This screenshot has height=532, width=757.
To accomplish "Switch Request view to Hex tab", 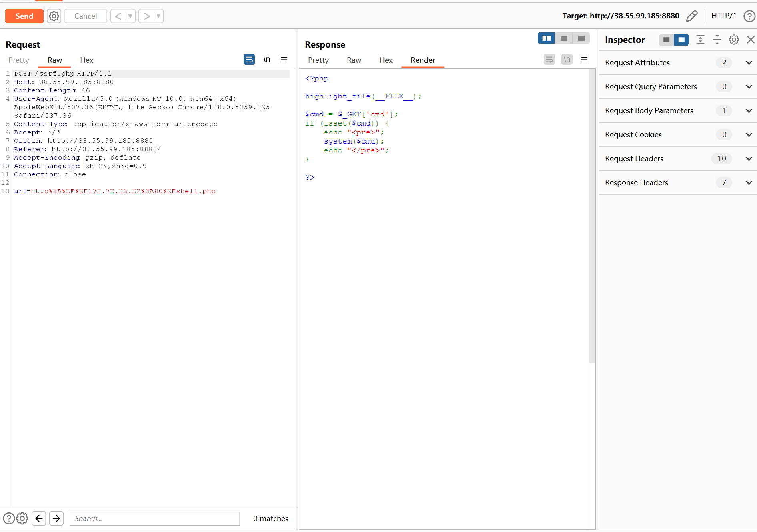I will [x=86, y=60].
